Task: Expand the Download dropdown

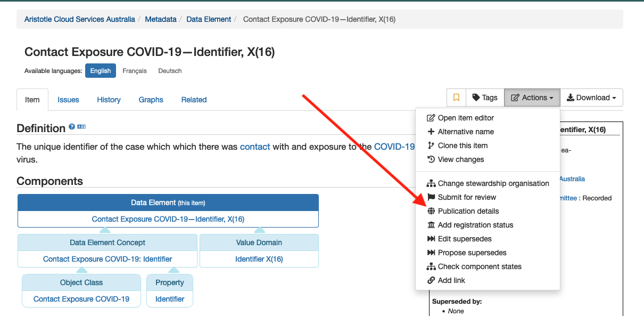Action: pos(591,98)
